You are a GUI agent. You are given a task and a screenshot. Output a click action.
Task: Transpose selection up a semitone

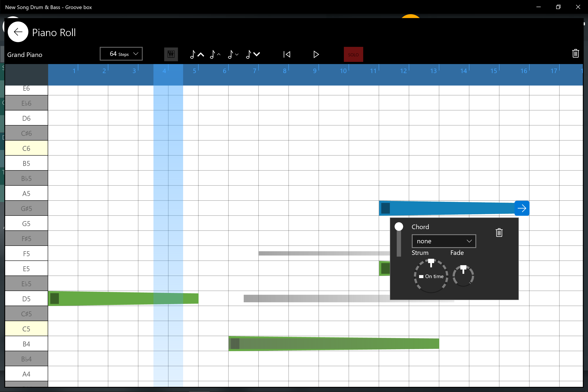[x=215, y=54]
